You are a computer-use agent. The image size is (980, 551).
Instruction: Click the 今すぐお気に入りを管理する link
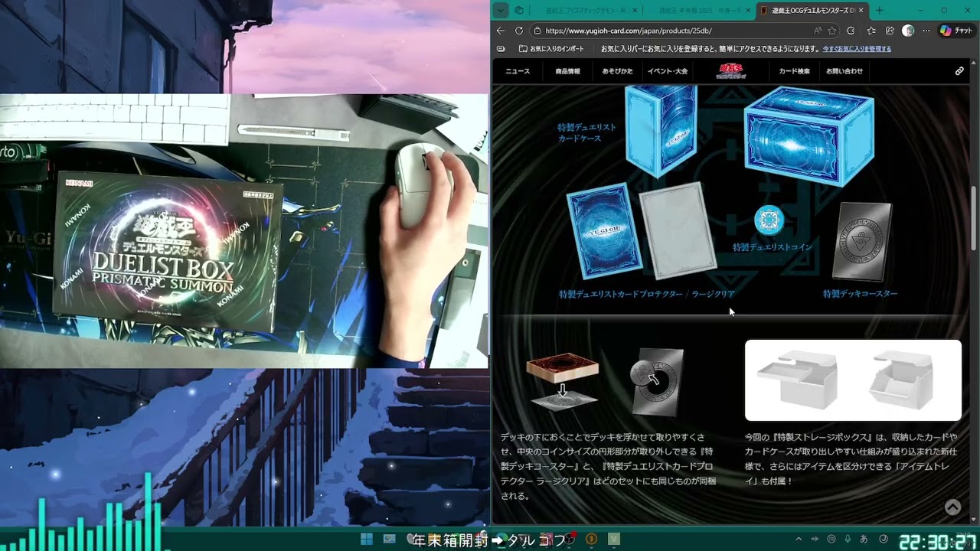click(857, 49)
